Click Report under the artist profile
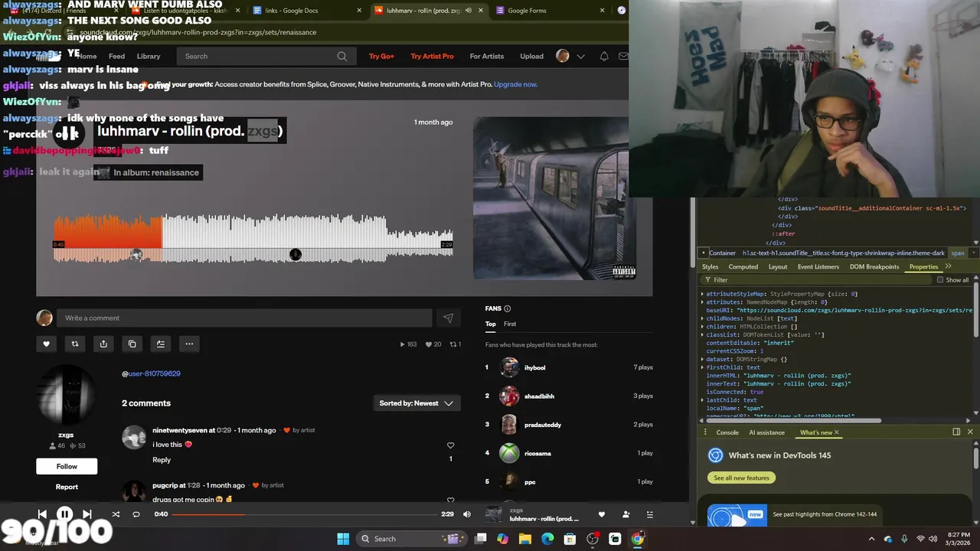This screenshot has height=551, width=980. click(67, 487)
